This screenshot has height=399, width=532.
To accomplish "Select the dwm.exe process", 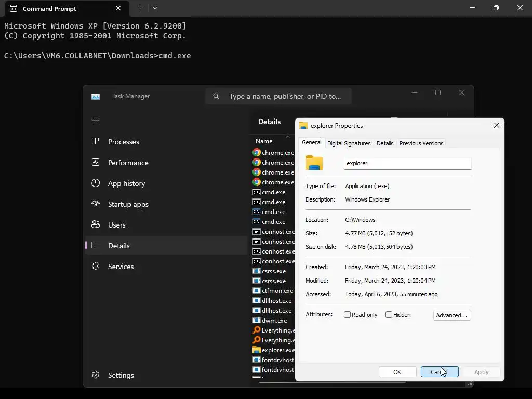I will (273, 320).
